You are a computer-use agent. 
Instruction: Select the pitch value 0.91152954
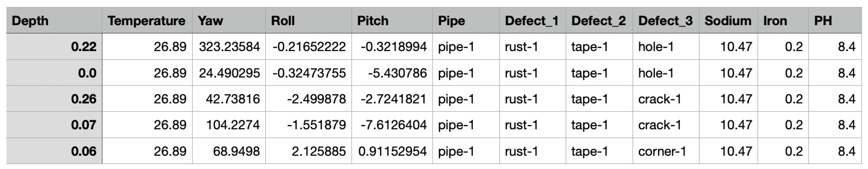coord(392,151)
